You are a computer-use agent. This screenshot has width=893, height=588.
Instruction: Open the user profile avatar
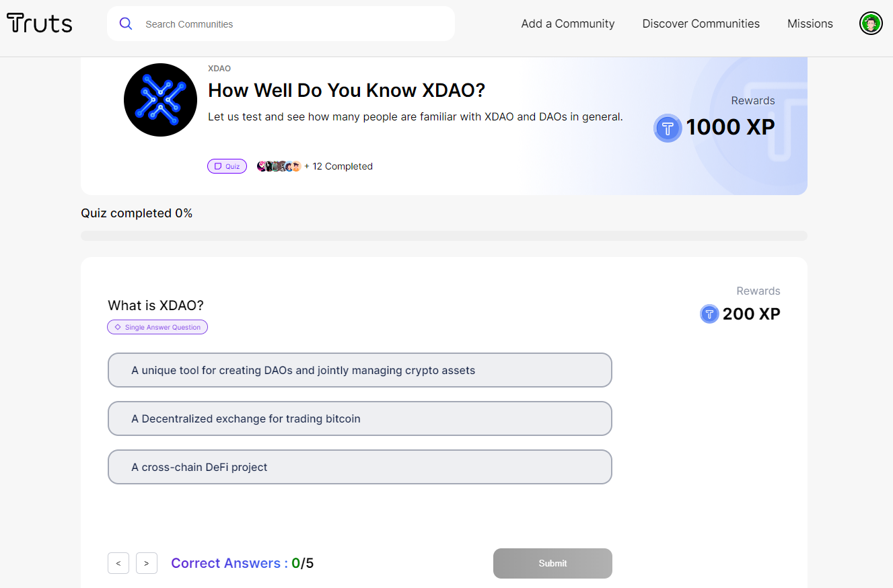click(x=871, y=24)
